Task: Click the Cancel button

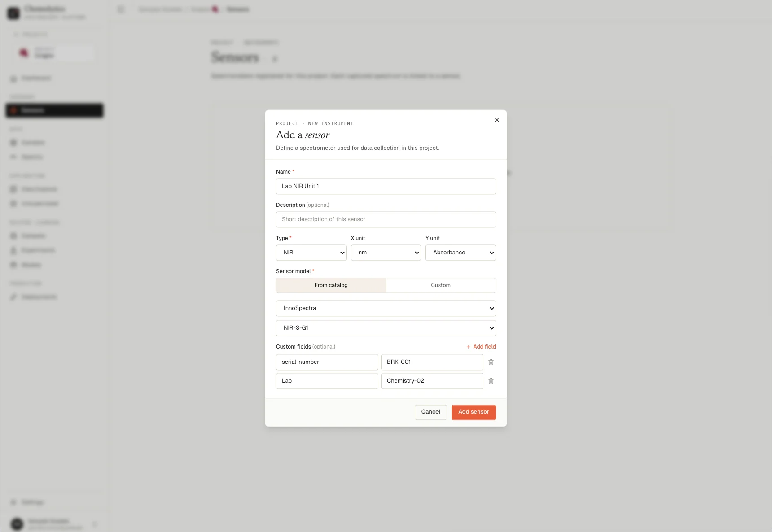Action: (431, 412)
